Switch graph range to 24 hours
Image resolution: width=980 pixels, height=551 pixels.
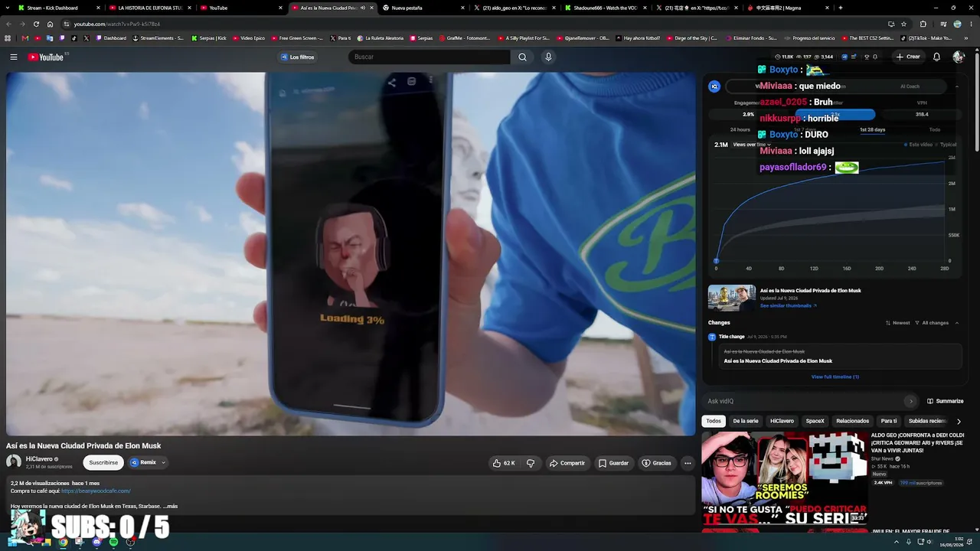click(x=740, y=130)
